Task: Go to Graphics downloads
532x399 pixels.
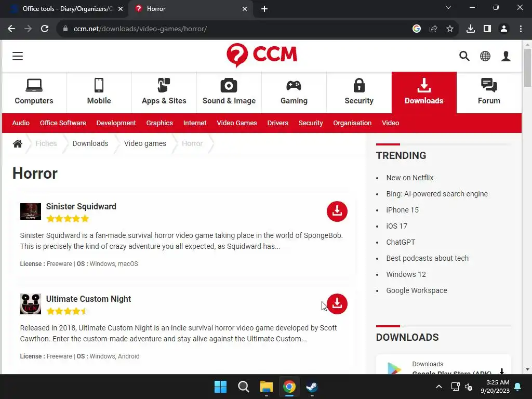Action: [x=159, y=123]
